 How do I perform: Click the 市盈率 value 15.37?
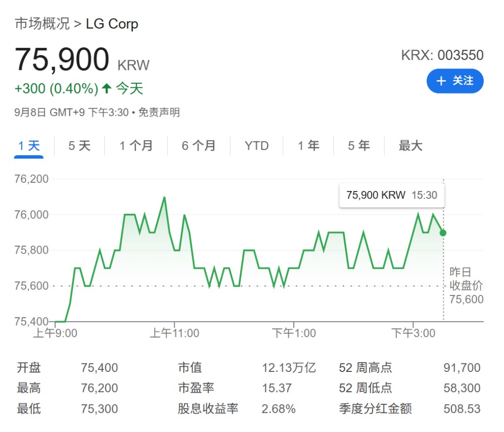[x=277, y=388]
